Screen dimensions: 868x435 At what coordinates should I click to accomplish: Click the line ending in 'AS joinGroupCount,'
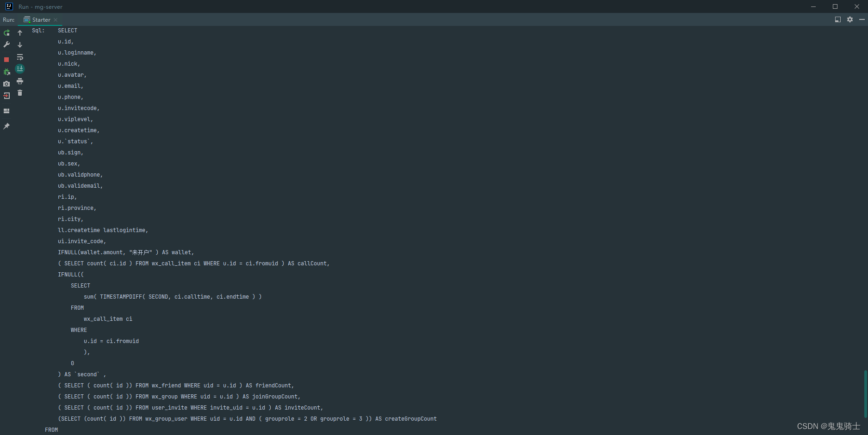pos(179,397)
